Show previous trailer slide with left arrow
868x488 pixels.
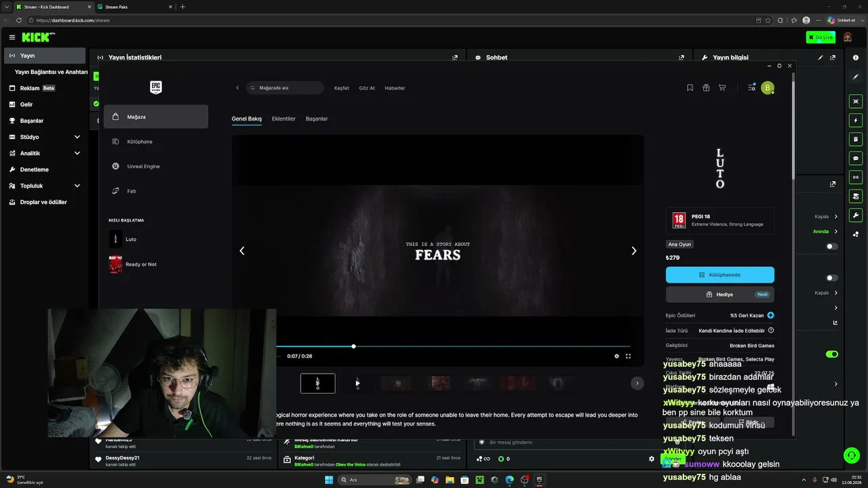[242, 251]
